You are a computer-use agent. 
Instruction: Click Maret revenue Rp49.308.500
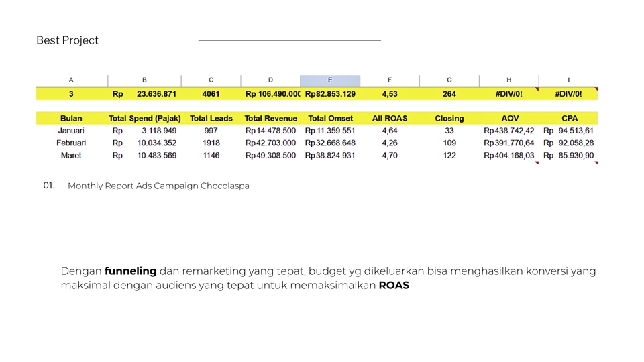tap(270, 155)
